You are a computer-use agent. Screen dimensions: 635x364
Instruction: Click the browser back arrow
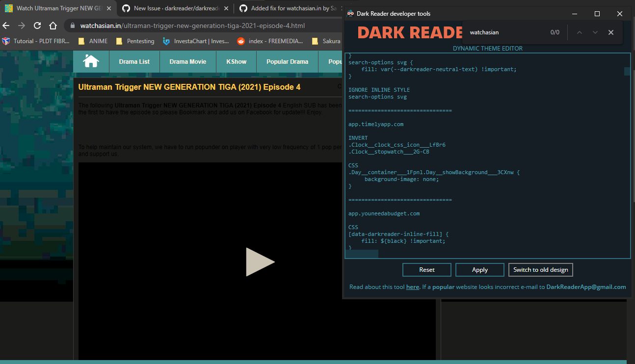coord(6,26)
